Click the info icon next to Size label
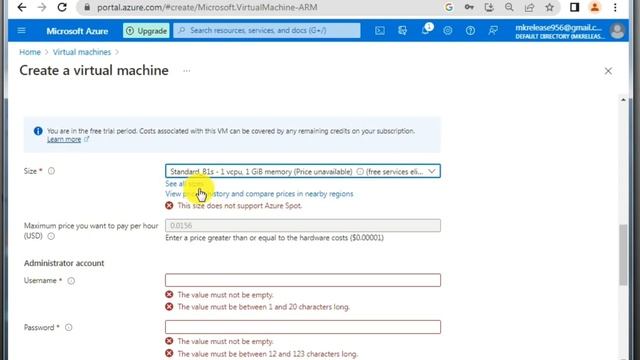 click(51, 171)
